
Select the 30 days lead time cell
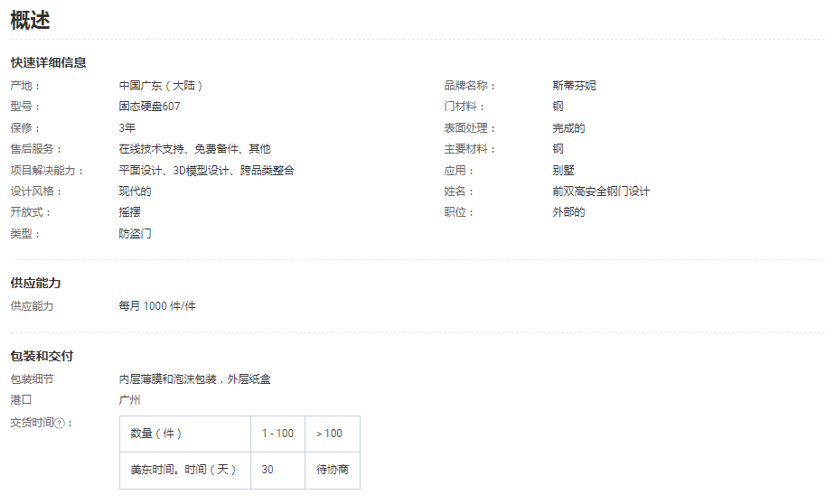268,471
